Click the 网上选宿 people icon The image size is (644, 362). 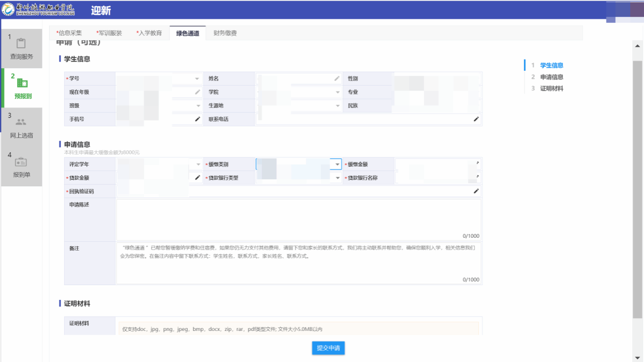coord(21,122)
